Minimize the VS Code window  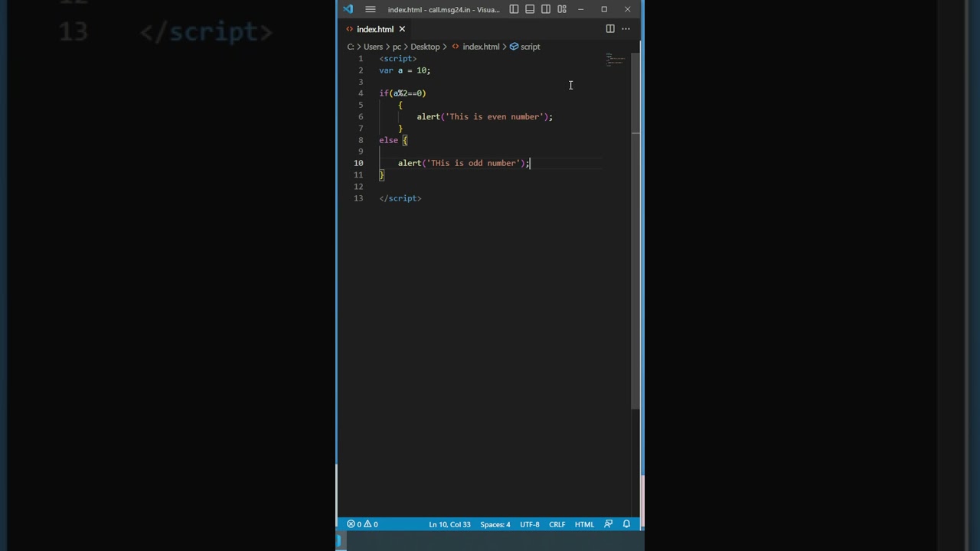click(580, 9)
